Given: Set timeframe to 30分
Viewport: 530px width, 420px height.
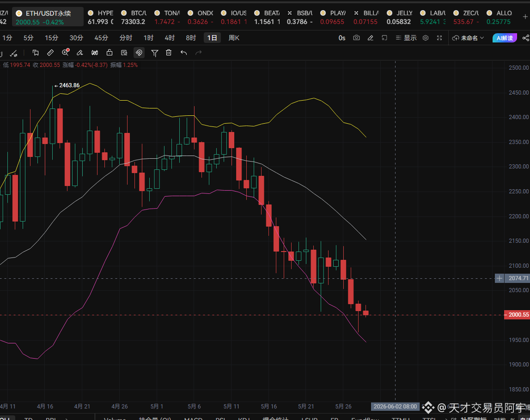Looking at the screenshot, I should click(x=76, y=38).
